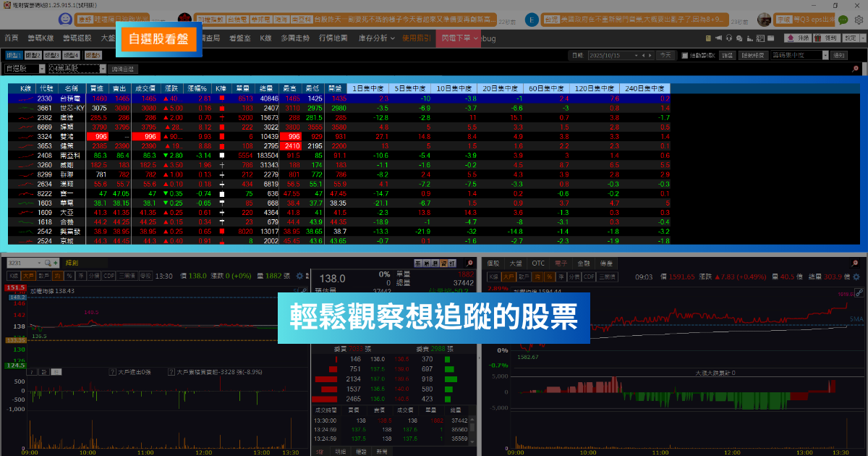Select the 版型3 layout tab
Viewport: 868px width, 456px height.
51,55
